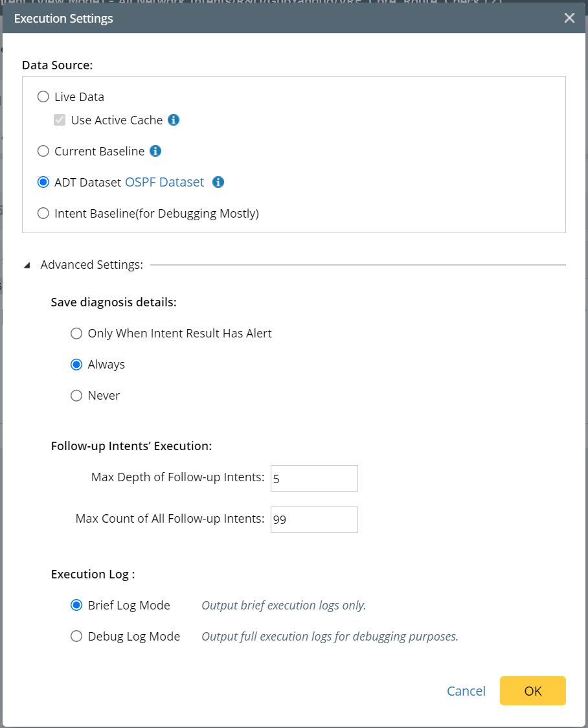Screen dimensions: 588x728
Task: Select Only When Intent Result Has Alert
Action: [x=76, y=334]
